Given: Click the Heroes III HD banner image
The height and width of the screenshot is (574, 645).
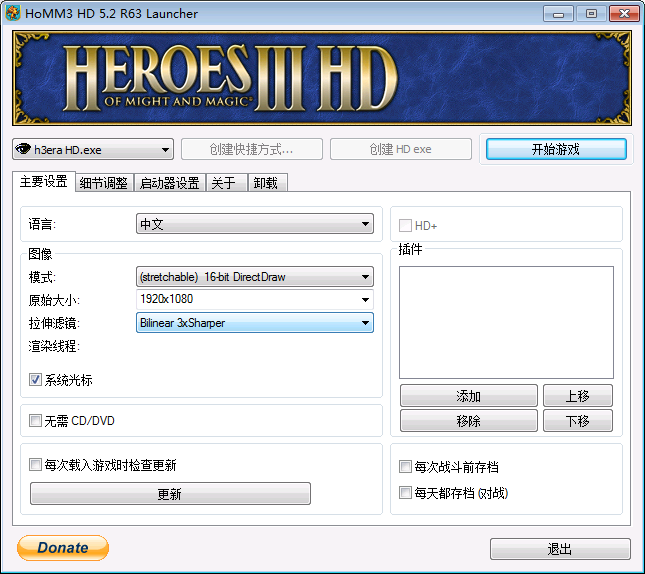Looking at the screenshot, I should click(322, 78).
